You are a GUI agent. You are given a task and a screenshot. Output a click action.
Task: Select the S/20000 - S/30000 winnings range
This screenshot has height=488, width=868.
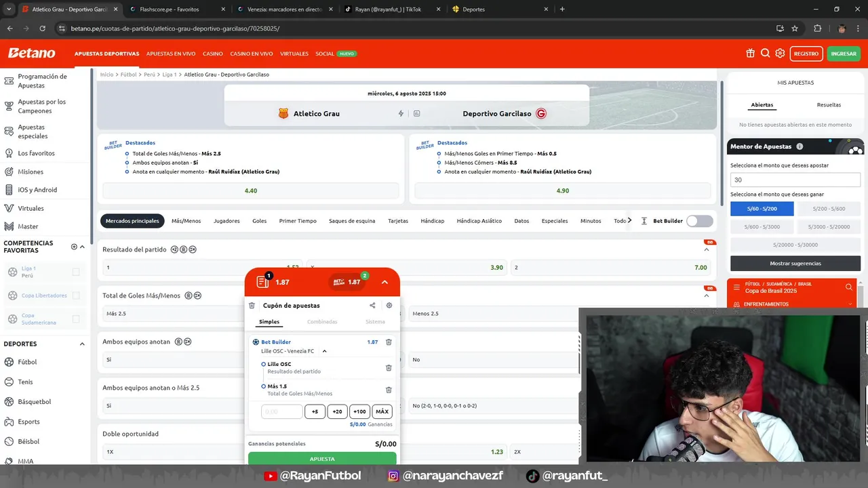point(795,245)
